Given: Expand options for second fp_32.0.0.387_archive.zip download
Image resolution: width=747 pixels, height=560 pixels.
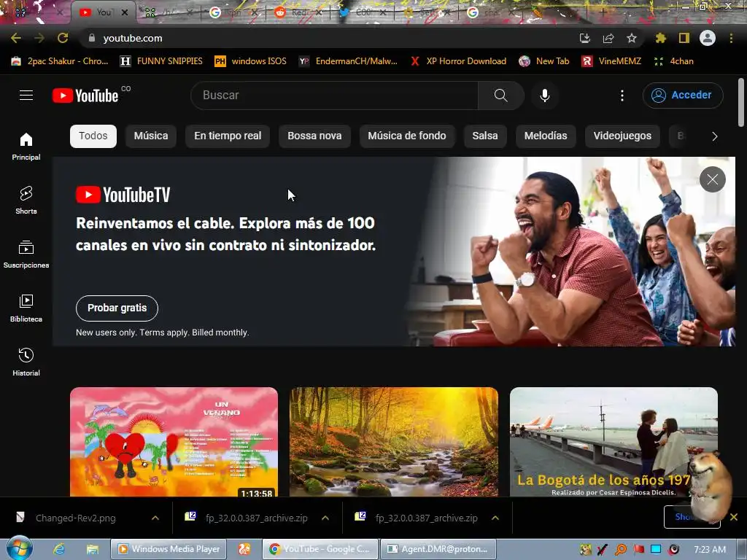Looking at the screenshot, I should pos(495,518).
